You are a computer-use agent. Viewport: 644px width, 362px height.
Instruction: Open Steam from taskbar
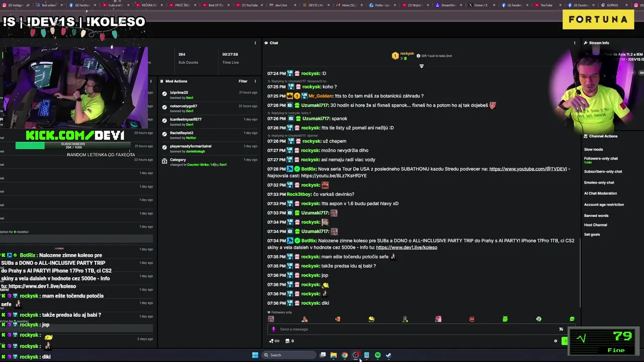coord(389,355)
